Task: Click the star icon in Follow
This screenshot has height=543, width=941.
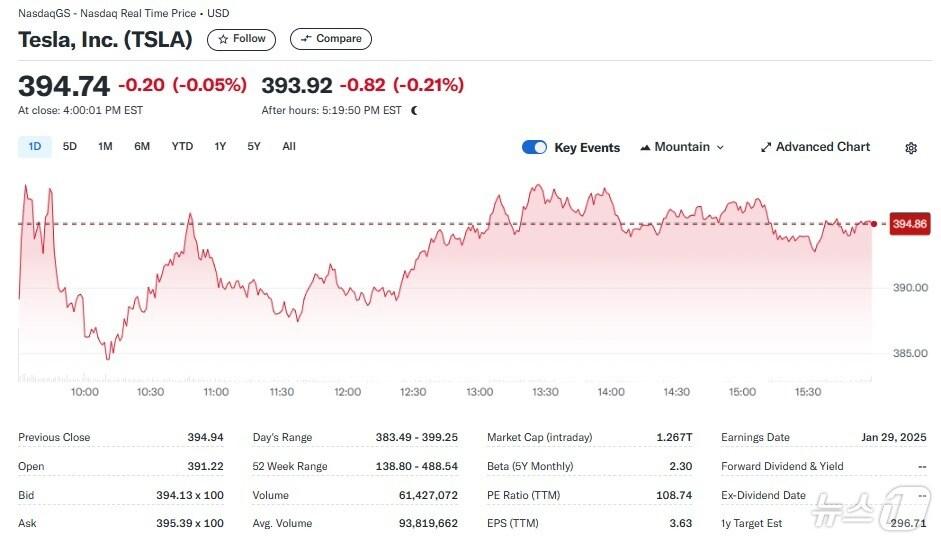Action: [223, 39]
